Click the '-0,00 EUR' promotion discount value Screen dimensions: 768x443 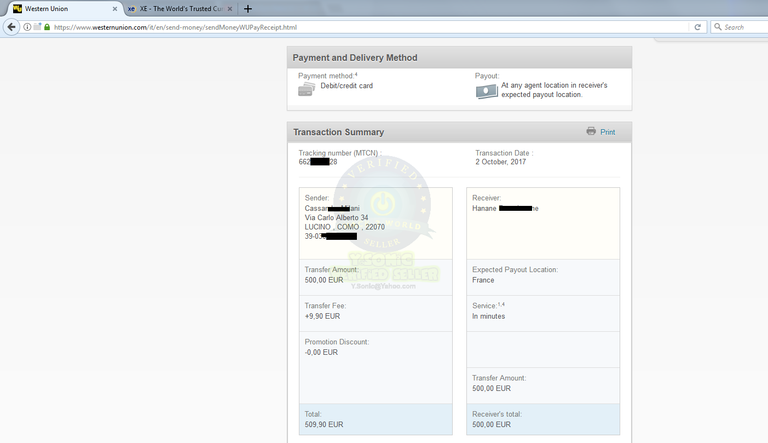click(x=321, y=352)
